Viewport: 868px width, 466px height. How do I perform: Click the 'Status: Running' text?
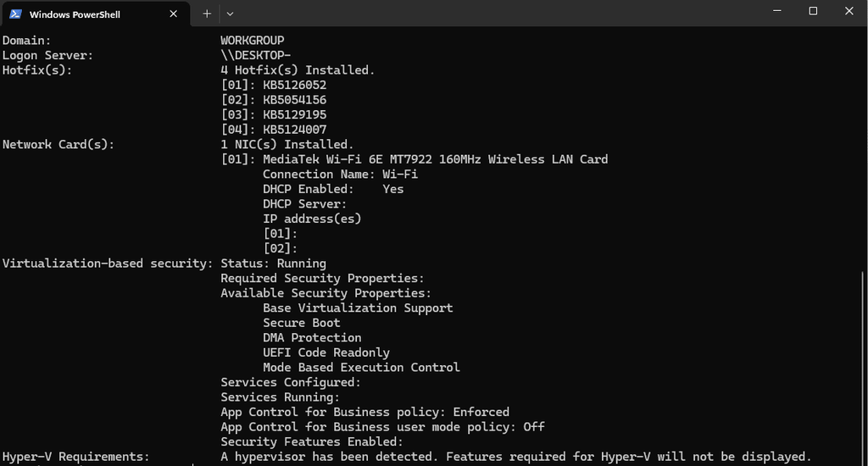point(274,264)
